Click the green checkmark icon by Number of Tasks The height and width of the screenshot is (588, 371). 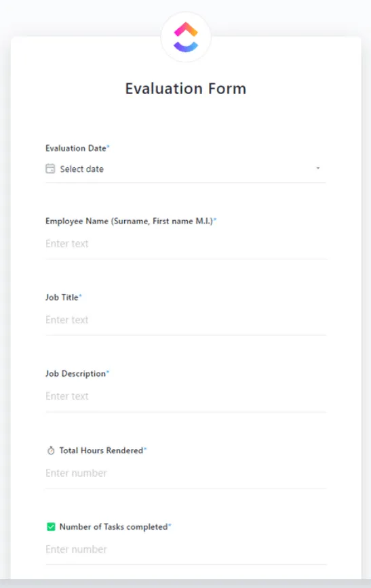click(51, 527)
